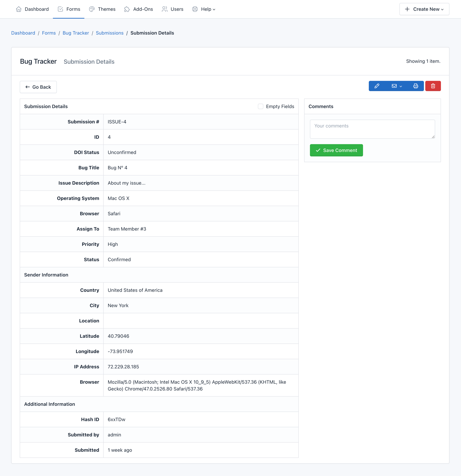Click the plus icon on Create New
This screenshot has width=461, height=476.
click(x=407, y=9)
